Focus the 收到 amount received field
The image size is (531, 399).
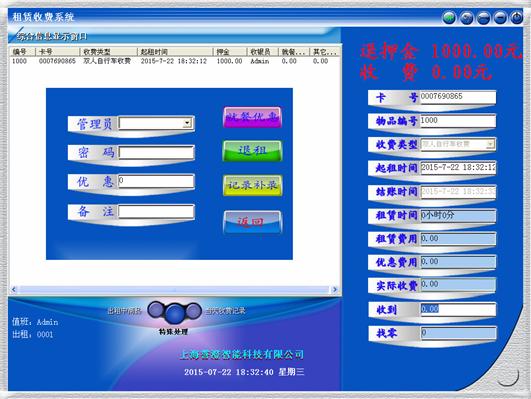(x=458, y=309)
